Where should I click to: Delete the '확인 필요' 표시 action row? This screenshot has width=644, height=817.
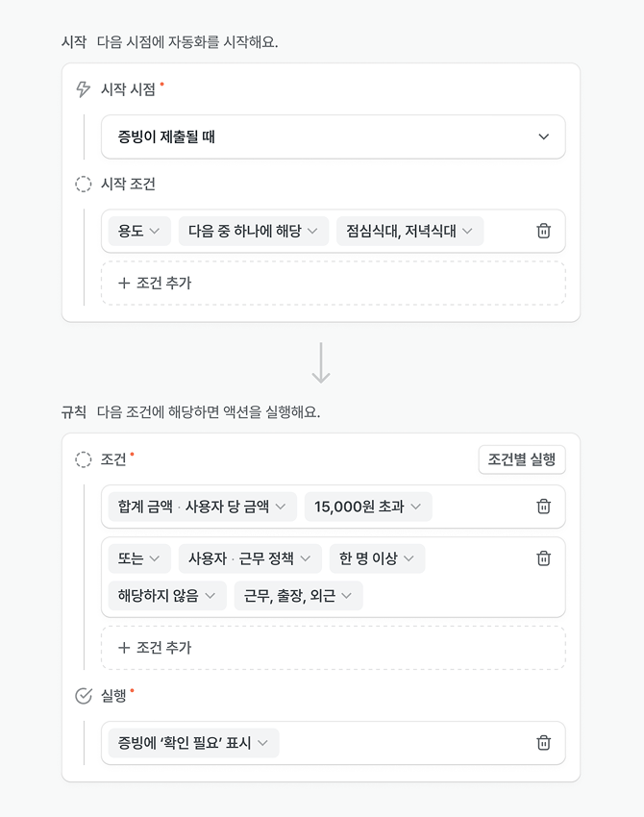click(543, 743)
